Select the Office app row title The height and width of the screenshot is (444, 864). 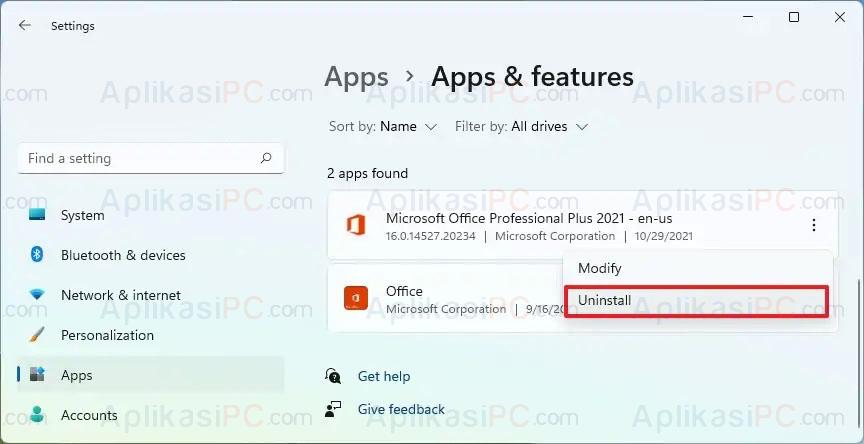click(x=404, y=291)
